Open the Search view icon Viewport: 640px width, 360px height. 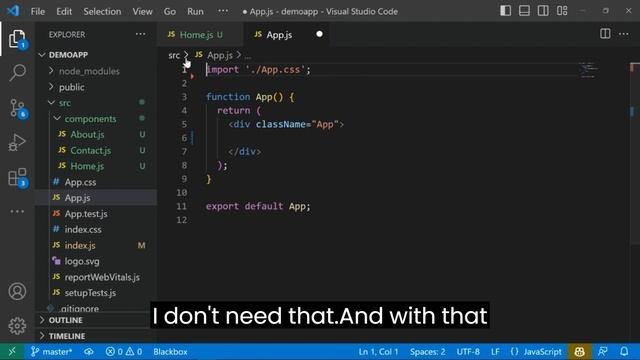pos(17,73)
